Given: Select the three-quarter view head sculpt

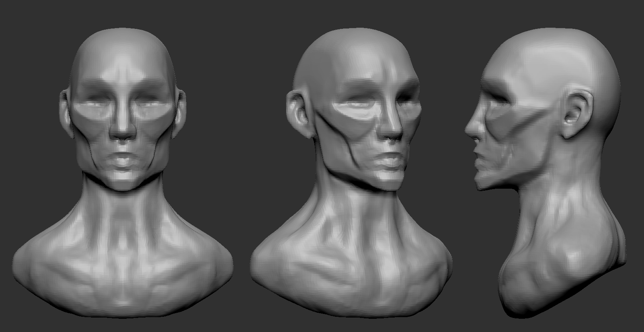Looking at the screenshot, I should (352, 173).
